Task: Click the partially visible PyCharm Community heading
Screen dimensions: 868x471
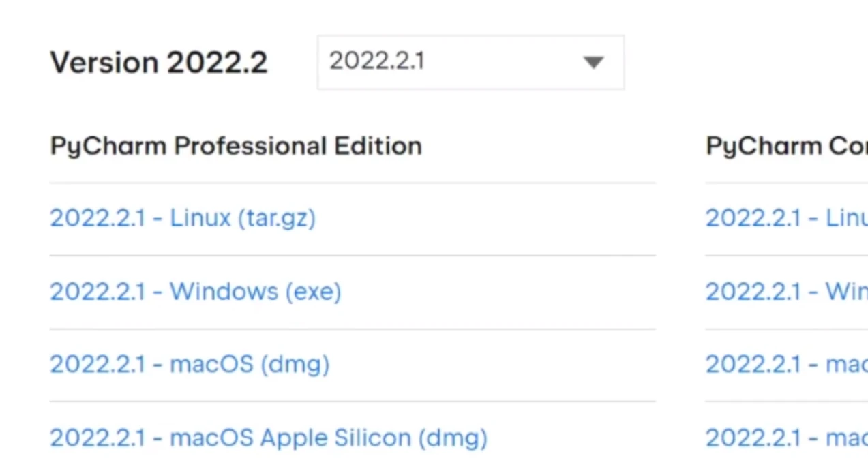Action: click(x=785, y=146)
